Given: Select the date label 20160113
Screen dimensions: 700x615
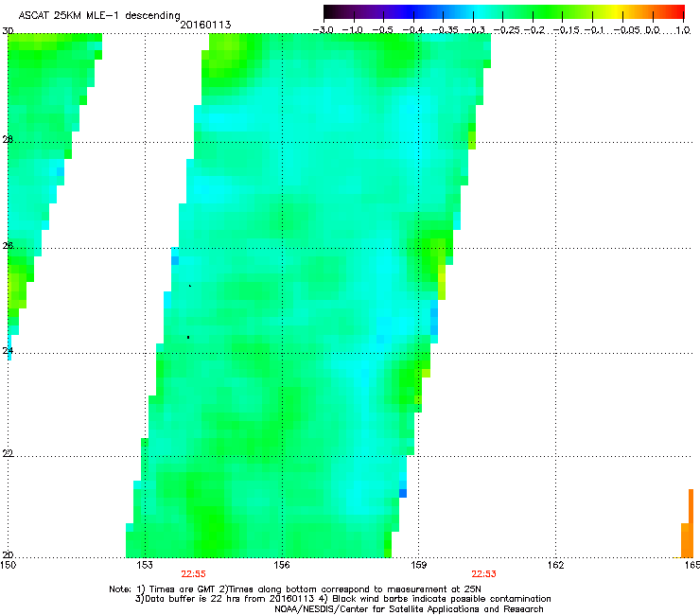Looking at the screenshot, I should click(x=205, y=25).
